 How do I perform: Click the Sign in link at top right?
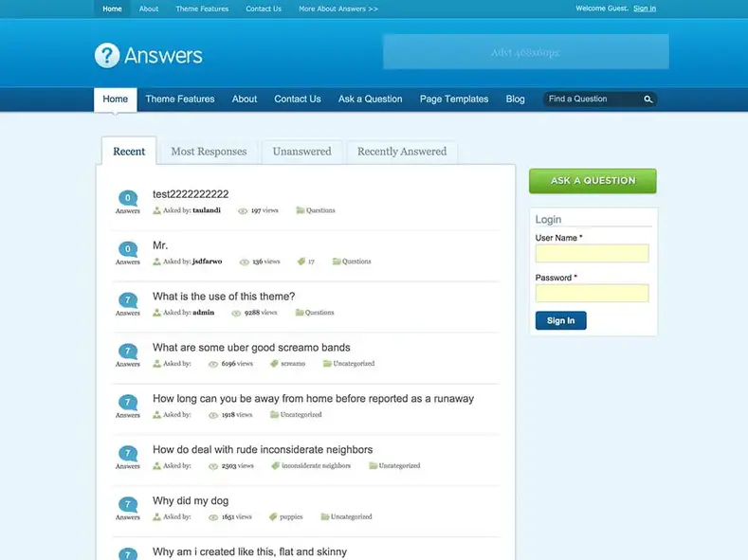click(x=645, y=9)
